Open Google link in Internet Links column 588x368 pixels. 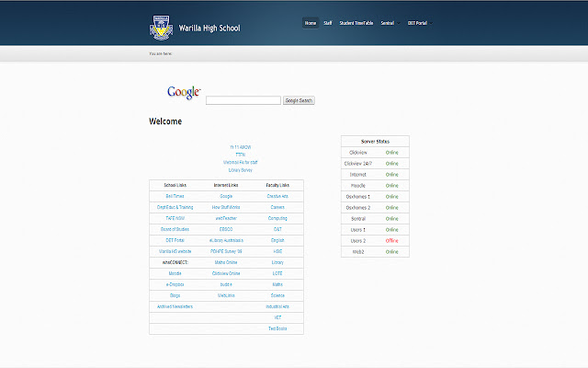pyautogui.click(x=226, y=196)
